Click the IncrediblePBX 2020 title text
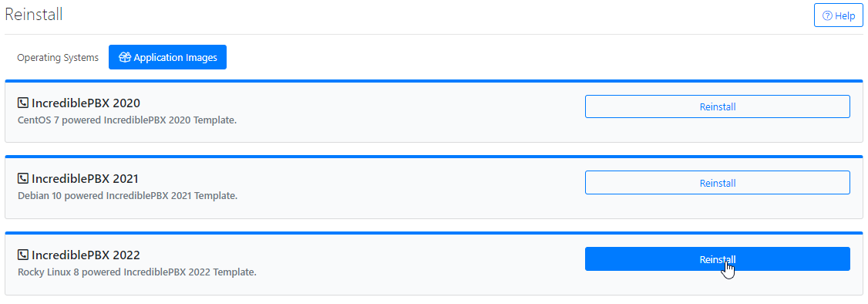Viewport: 868px width, 304px height. (86, 103)
